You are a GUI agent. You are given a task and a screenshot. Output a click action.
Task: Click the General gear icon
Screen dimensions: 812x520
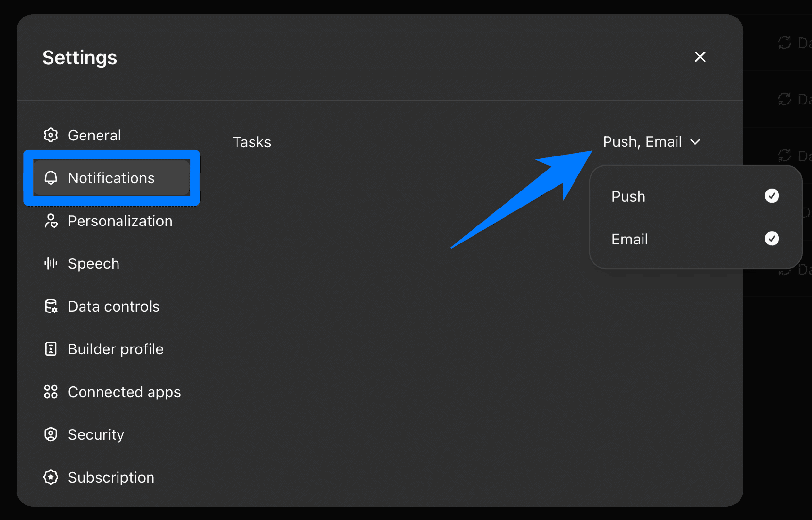pyautogui.click(x=51, y=135)
